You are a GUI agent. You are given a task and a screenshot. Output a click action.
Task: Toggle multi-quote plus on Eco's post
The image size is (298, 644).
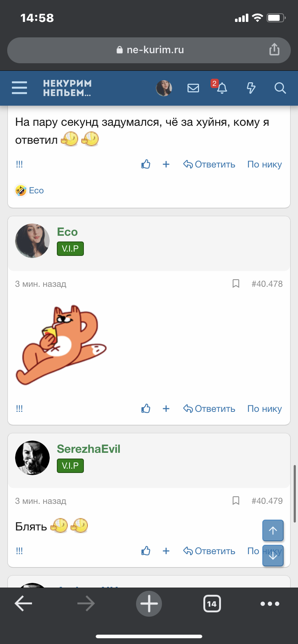(x=166, y=409)
